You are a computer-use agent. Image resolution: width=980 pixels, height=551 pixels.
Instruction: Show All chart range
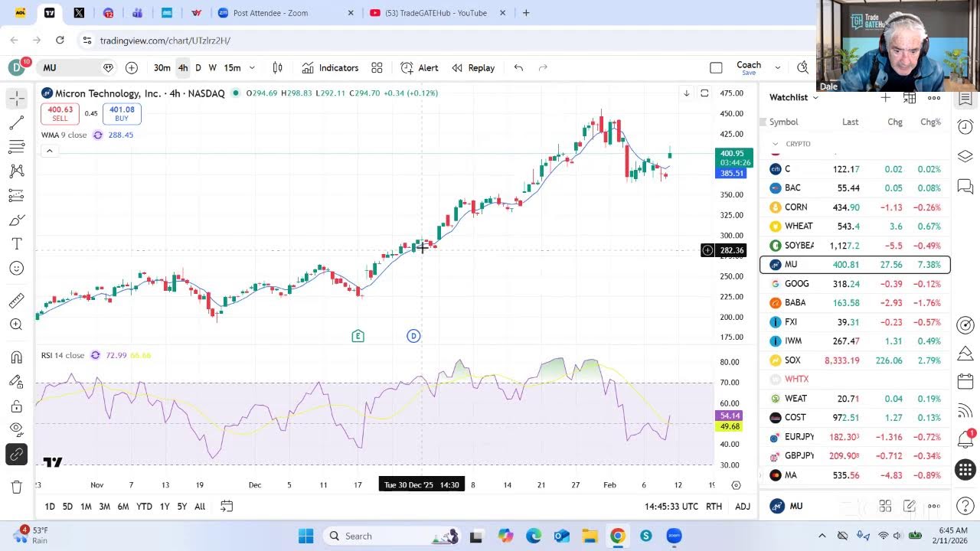[x=200, y=507]
